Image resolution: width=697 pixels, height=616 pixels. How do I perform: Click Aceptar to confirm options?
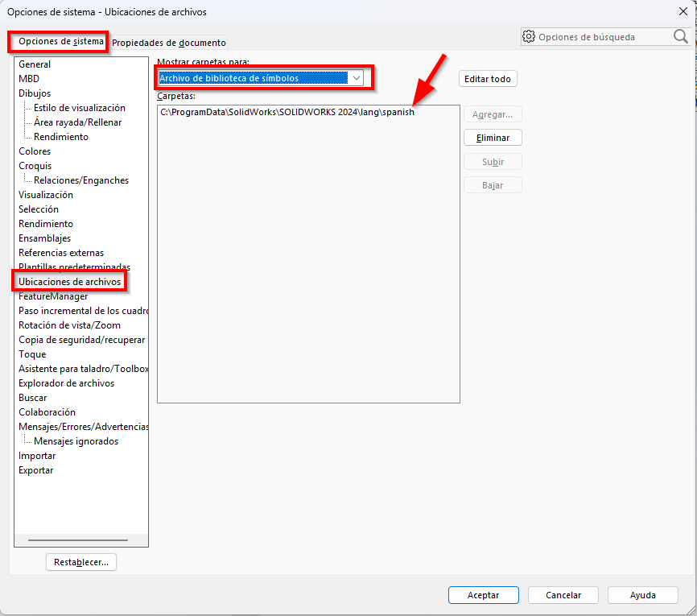coord(483,595)
